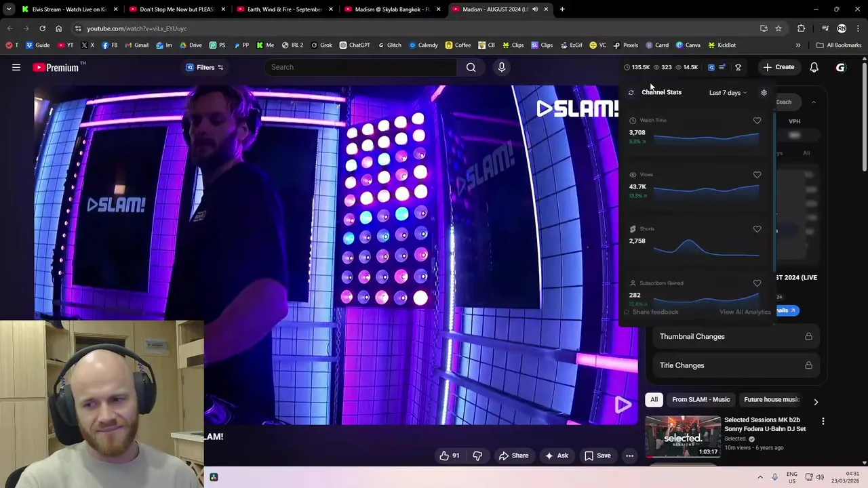868x488 pixels.
Task: Favorite the Subscribers Gained stat
Action: (757, 283)
